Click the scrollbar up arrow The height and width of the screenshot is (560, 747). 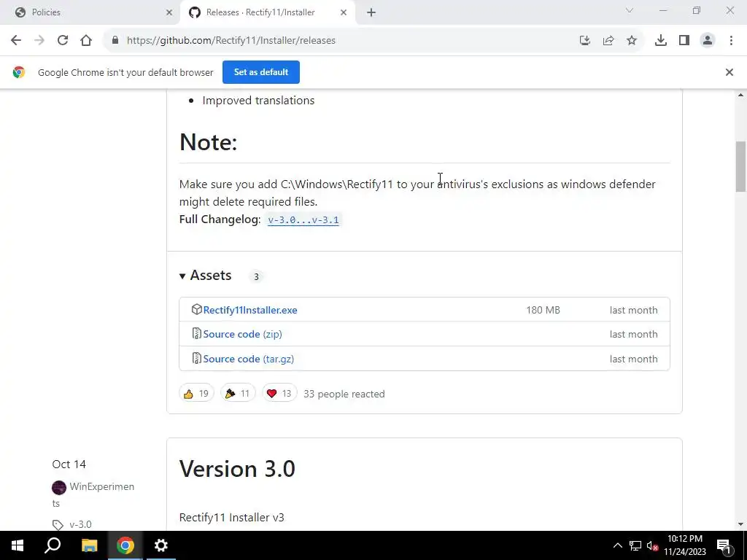click(x=740, y=95)
